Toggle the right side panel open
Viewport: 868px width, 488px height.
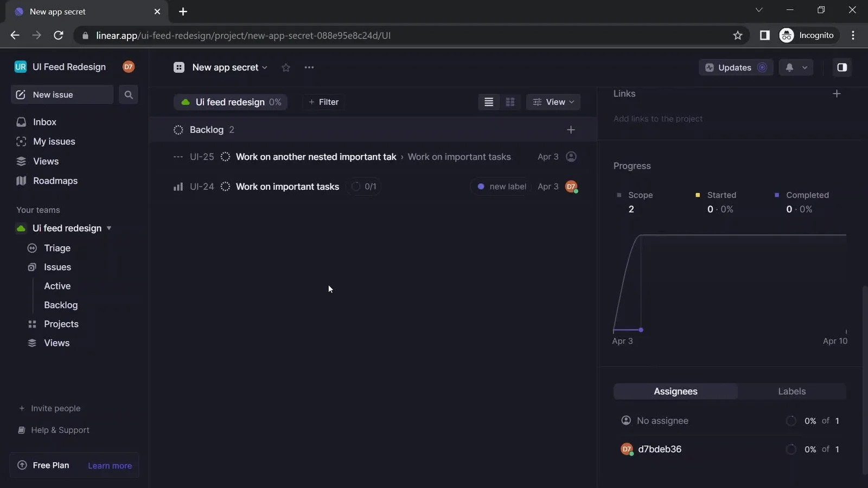click(842, 67)
